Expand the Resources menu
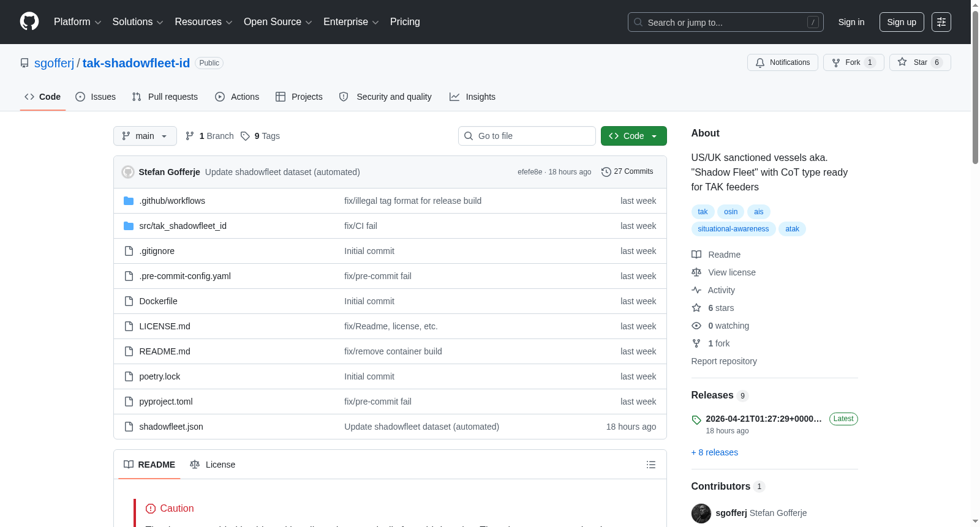980x527 pixels. [x=203, y=22]
